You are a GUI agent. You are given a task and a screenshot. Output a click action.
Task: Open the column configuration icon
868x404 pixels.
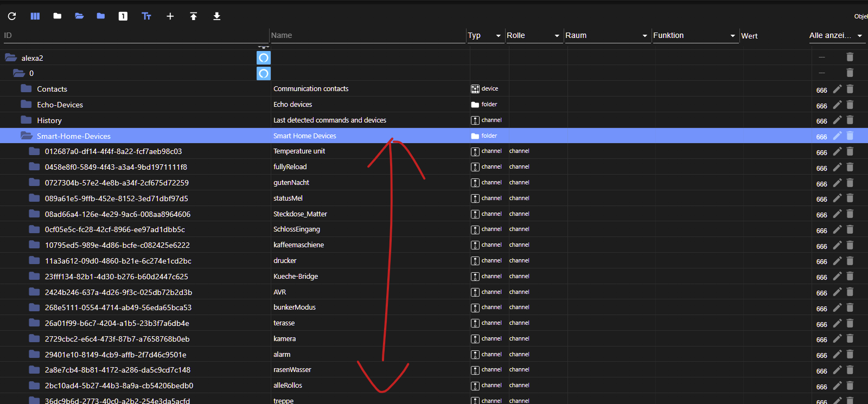pyautogui.click(x=35, y=16)
